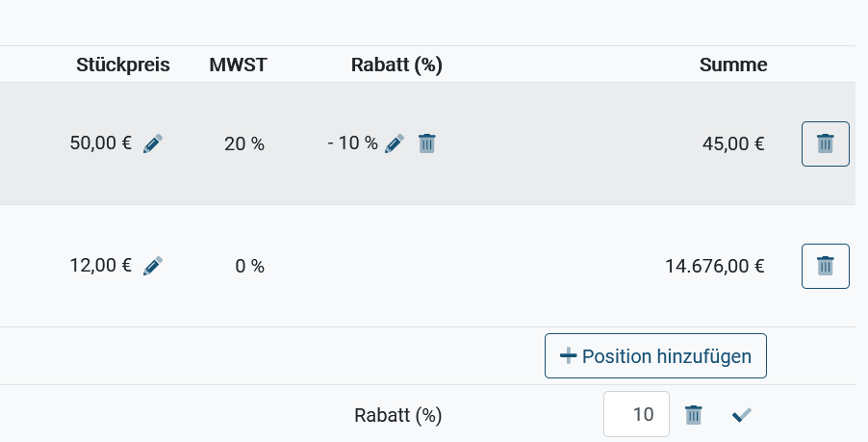Screen dimensions: 868x442
Task: Delete the 14.676,00 € position row
Action: (x=826, y=266)
